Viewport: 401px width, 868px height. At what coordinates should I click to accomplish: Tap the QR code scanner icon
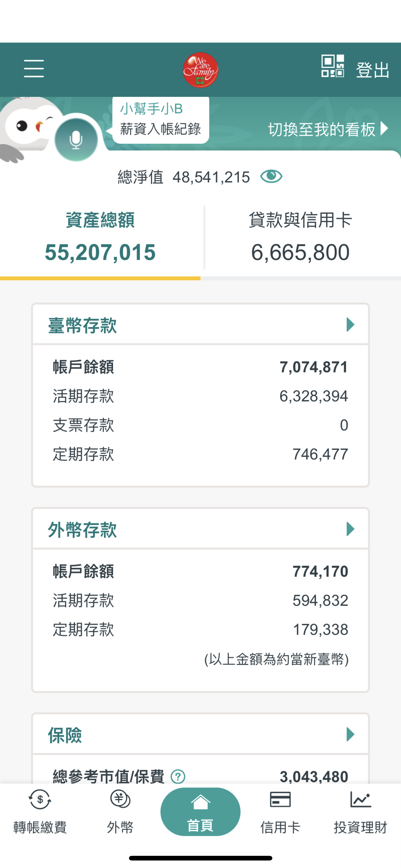(332, 66)
